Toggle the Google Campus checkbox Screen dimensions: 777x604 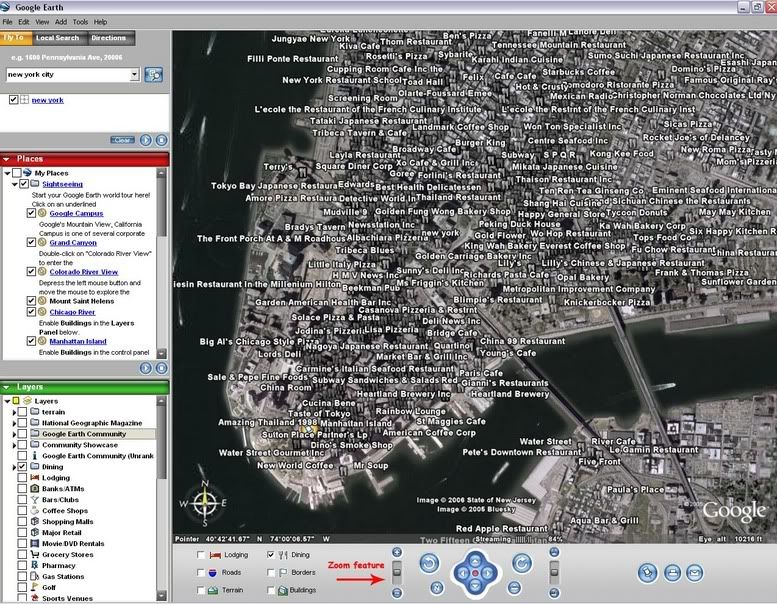[31, 213]
